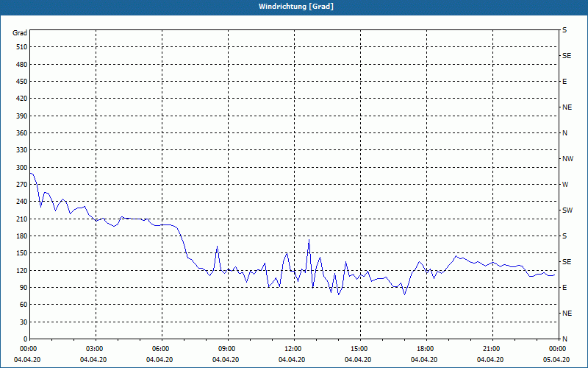588x368 pixels.
Task: Pick the 240 value on the left axis
Action: [x=22, y=202]
